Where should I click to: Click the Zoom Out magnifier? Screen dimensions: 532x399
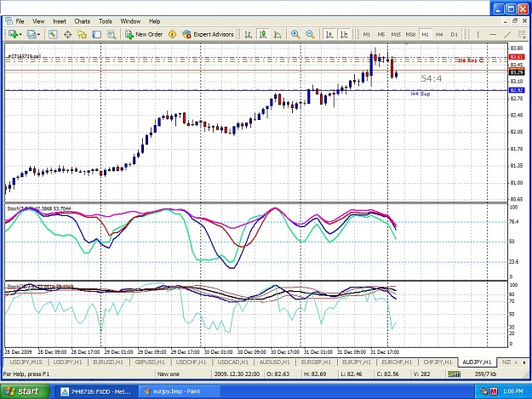[x=310, y=34]
